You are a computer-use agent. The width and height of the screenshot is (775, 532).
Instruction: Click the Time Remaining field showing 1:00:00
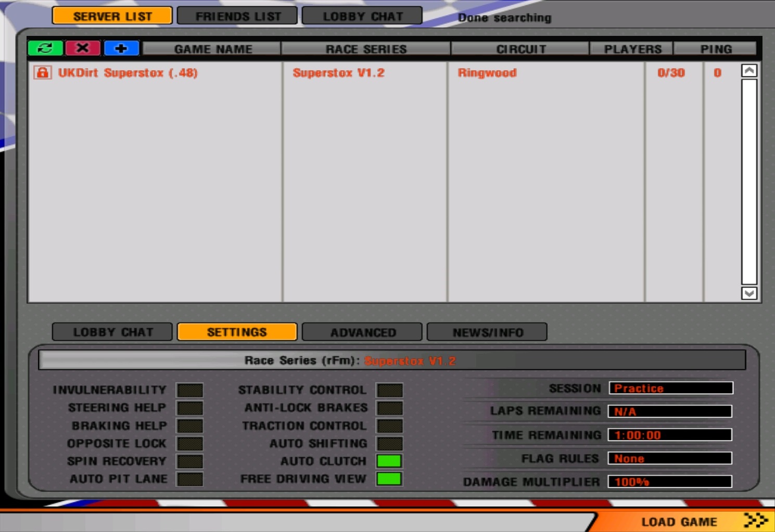point(670,435)
